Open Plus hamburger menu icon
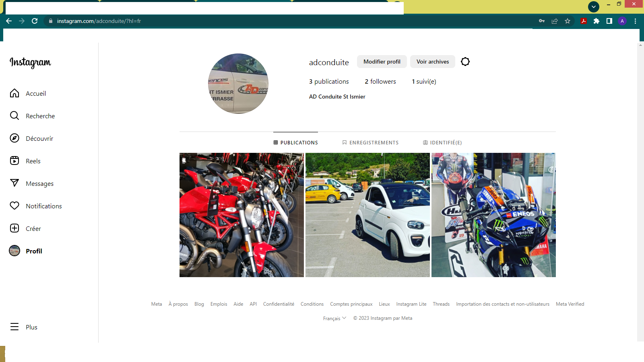This screenshot has height=362, width=644. (14, 327)
